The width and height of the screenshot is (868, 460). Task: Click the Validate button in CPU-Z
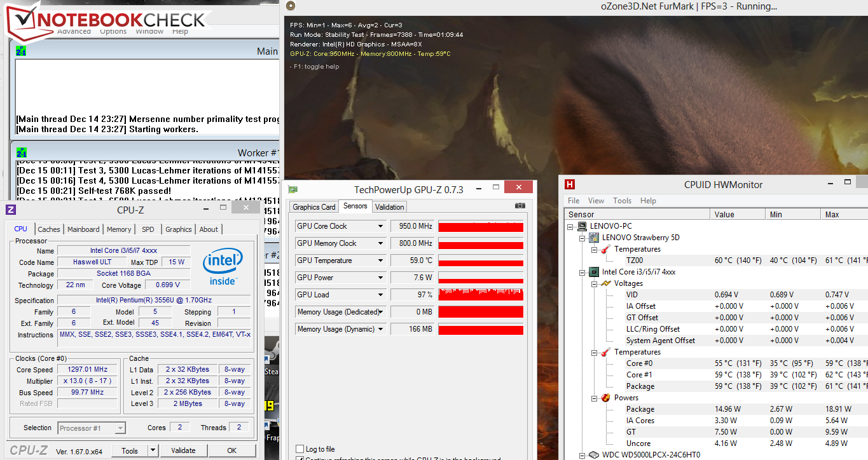[183, 450]
